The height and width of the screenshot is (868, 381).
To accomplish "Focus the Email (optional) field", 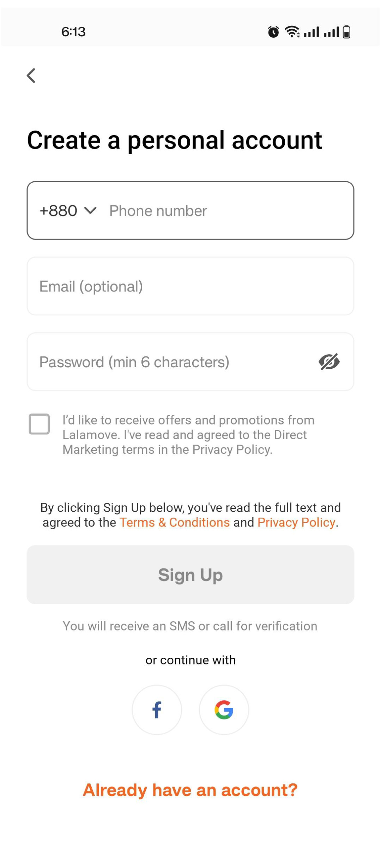I will [190, 286].
